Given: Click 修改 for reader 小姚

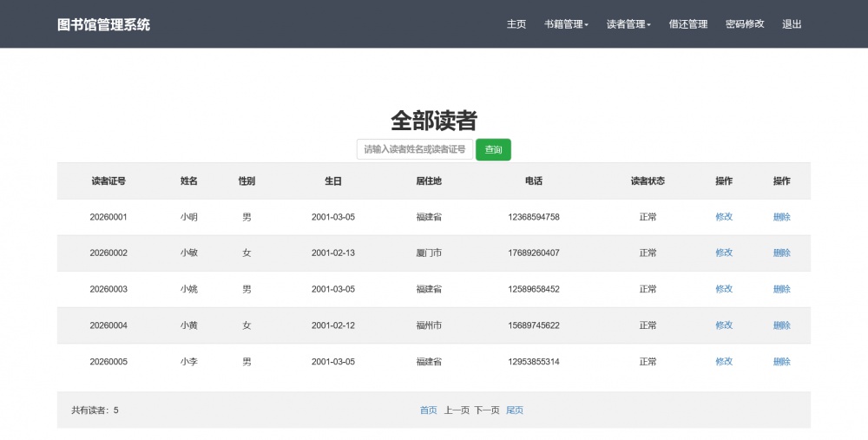Looking at the screenshot, I should tap(724, 289).
